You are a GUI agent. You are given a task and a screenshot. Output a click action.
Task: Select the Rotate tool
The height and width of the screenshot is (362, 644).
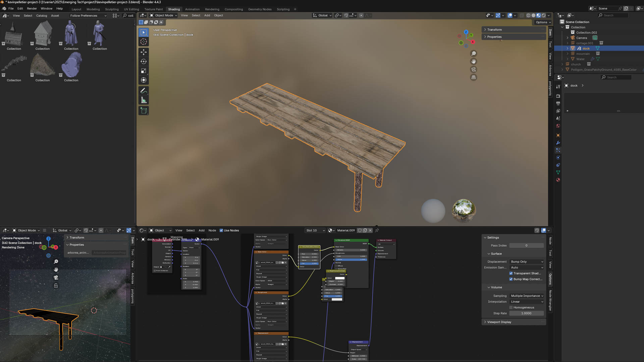tap(144, 61)
